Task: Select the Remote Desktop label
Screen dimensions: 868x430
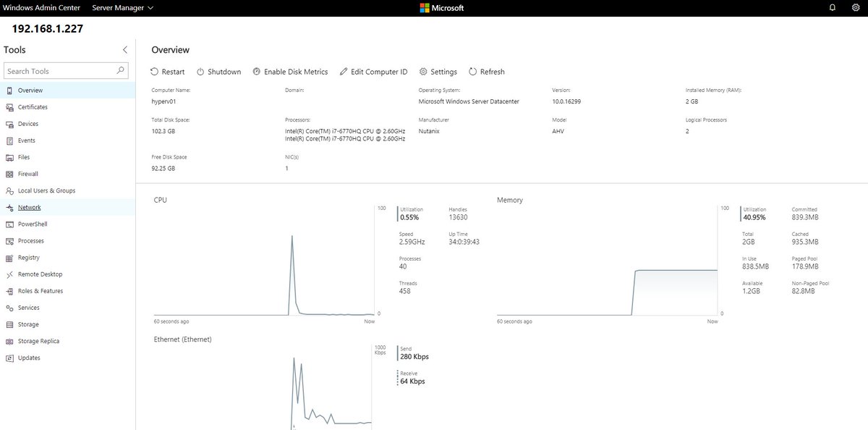Action: [41, 274]
